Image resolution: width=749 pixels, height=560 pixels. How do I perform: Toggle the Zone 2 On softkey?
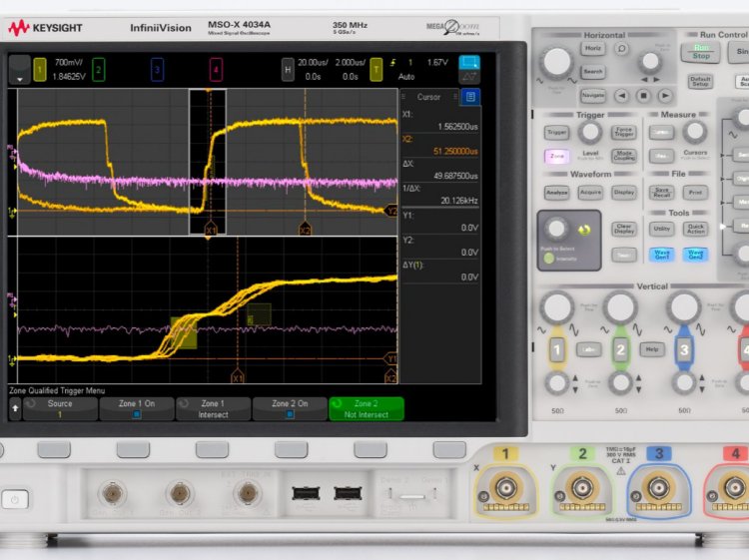pyautogui.click(x=290, y=409)
